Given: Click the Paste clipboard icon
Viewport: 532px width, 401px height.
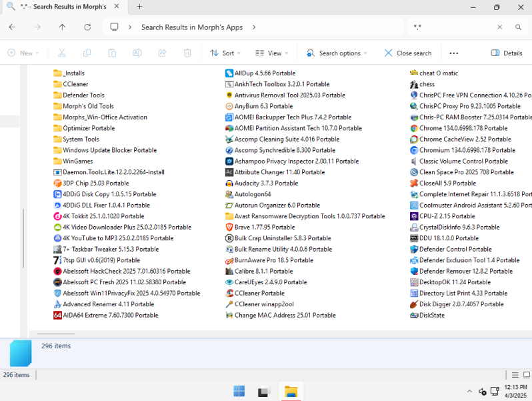Looking at the screenshot, I should [112, 53].
